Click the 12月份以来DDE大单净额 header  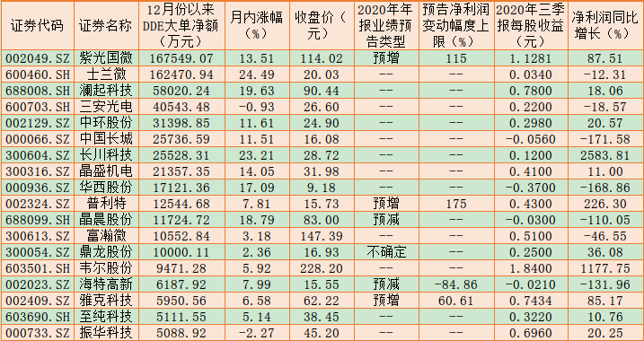click(x=181, y=25)
